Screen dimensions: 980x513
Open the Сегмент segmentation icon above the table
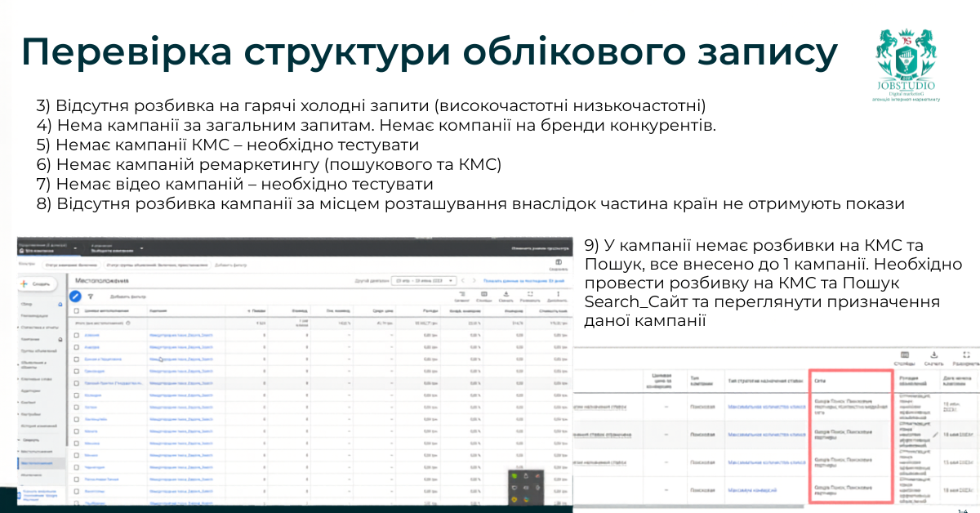point(463,294)
